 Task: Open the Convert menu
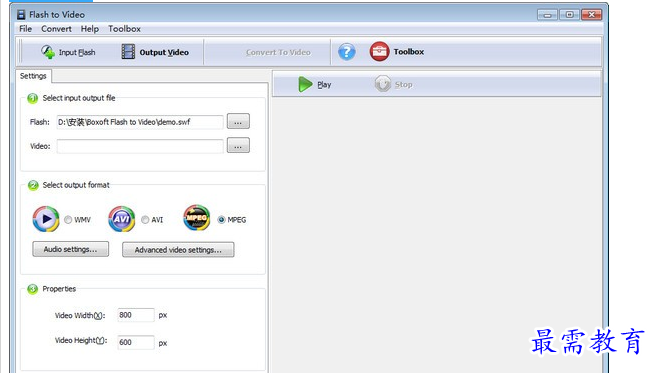click(56, 29)
